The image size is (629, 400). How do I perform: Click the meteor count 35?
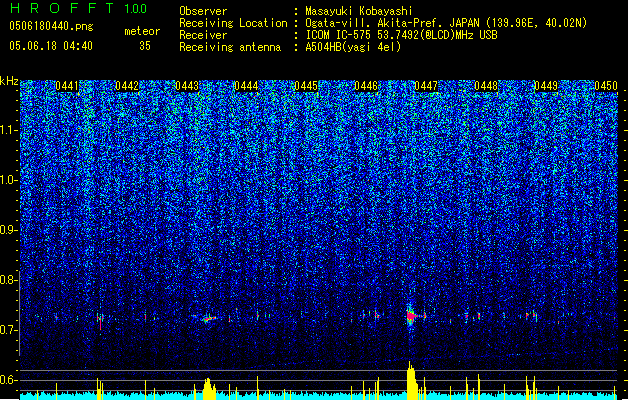click(x=145, y=46)
